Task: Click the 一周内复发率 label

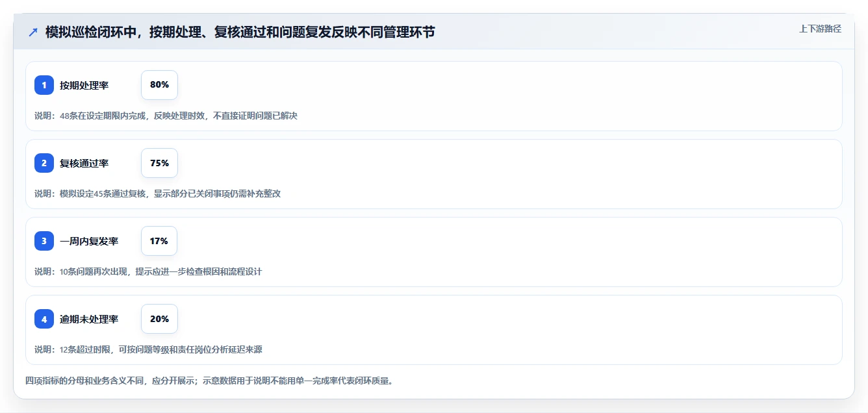Action: click(89, 241)
